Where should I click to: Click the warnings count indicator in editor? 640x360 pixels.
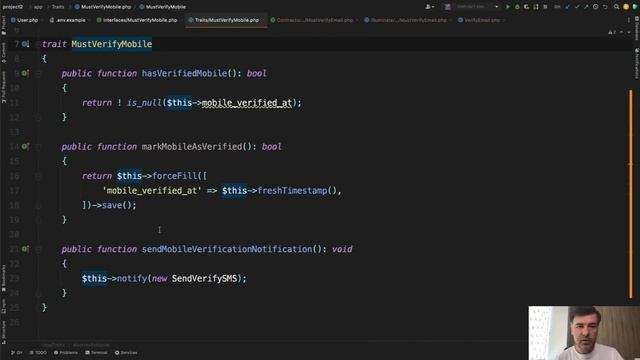tap(612, 32)
